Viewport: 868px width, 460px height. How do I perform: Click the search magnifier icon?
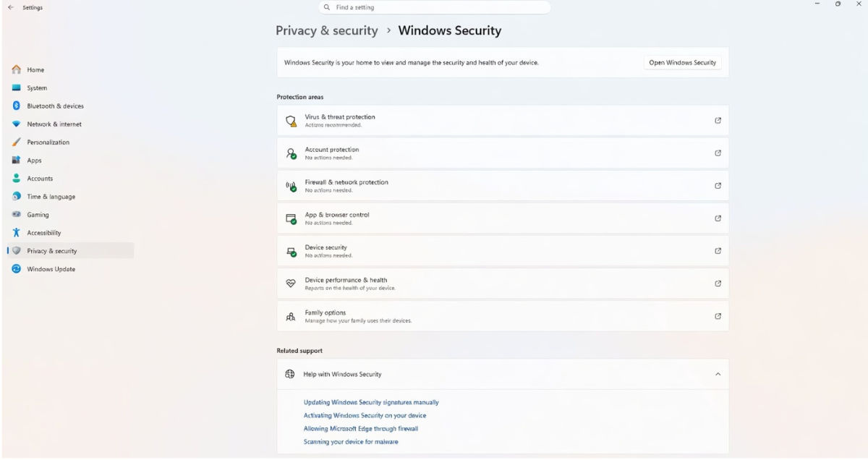pos(327,7)
